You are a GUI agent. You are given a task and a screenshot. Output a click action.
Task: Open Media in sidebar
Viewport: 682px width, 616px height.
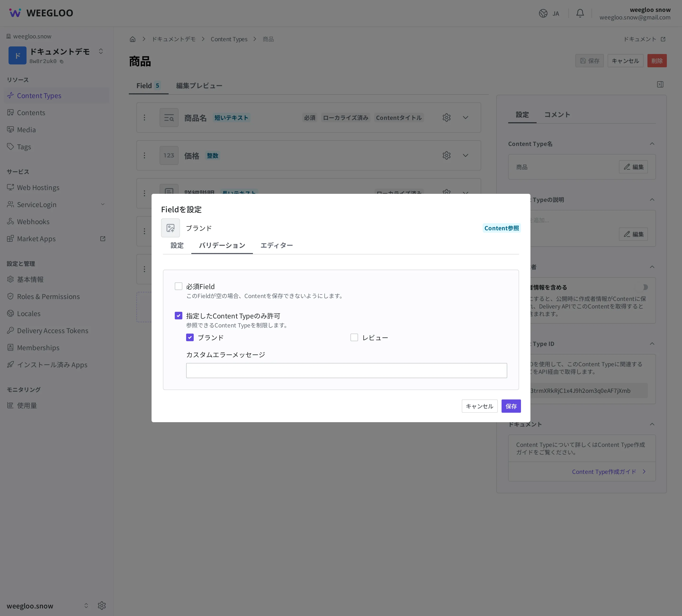(x=57, y=130)
